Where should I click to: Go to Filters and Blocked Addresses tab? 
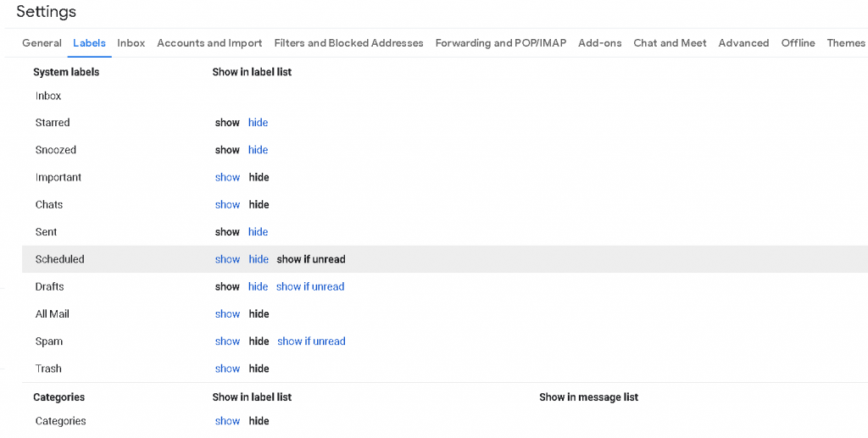[x=348, y=43]
